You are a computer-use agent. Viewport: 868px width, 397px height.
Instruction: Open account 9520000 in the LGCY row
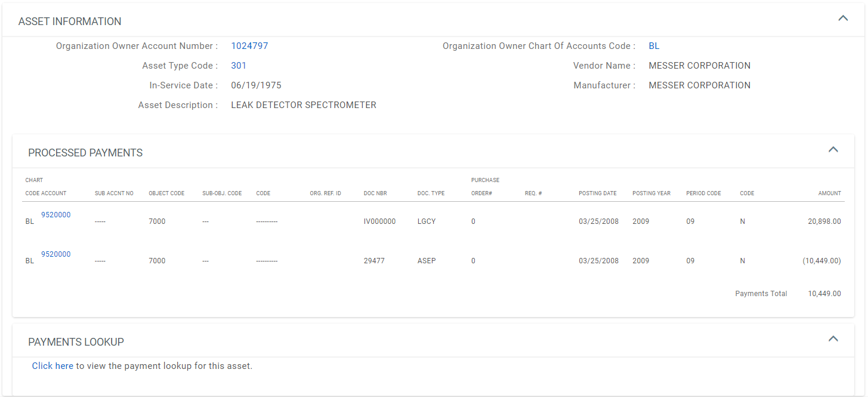pos(55,215)
